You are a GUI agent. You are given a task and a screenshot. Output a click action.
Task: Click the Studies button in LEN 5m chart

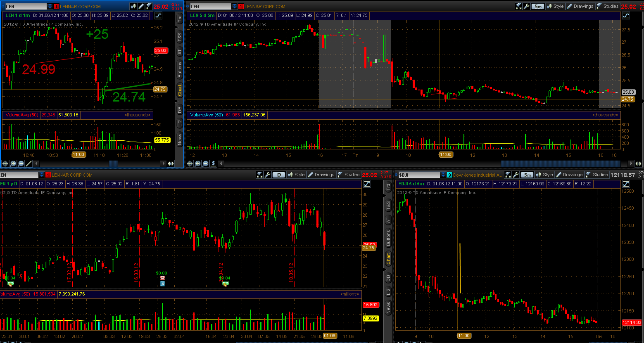pos(608,6)
